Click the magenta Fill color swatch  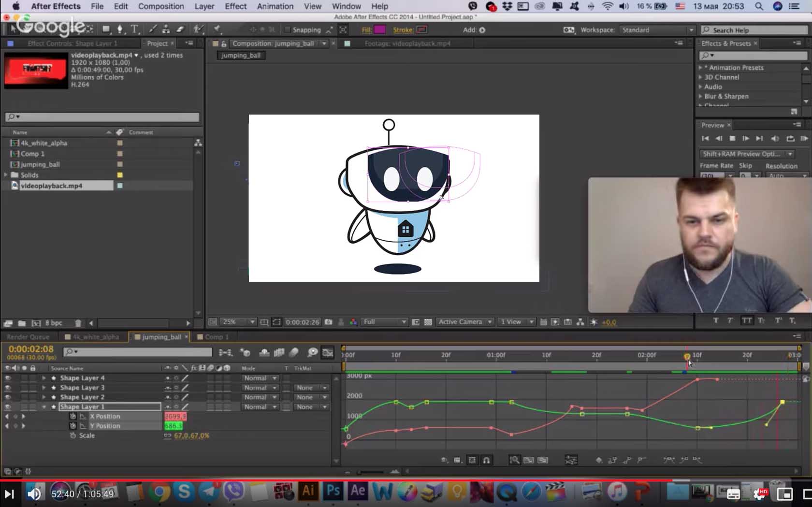pos(380,30)
